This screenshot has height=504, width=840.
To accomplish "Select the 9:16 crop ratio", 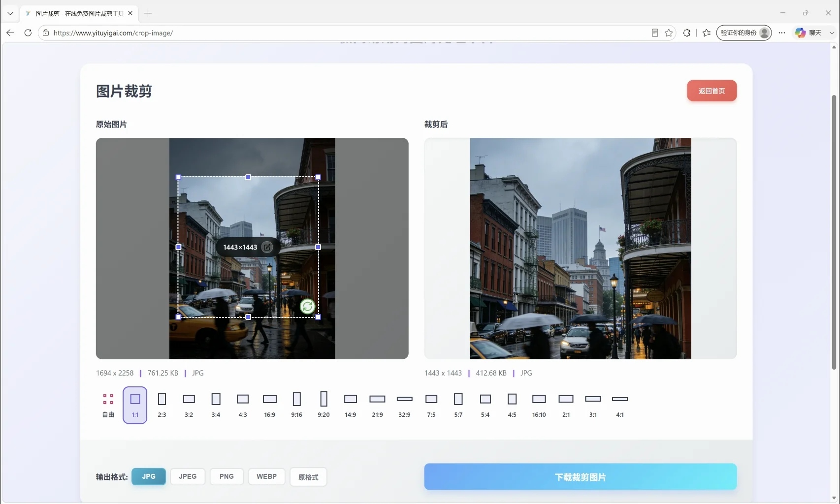I will click(296, 405).
